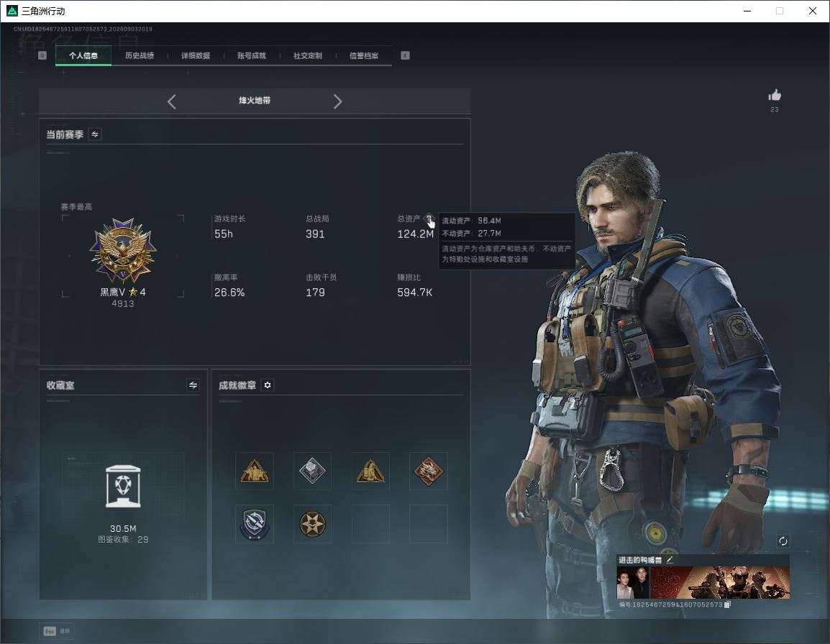Viewport: 830px width, 644px height.
Task: Select the first gold triangle badge
Action: click(x=255, y=471)
